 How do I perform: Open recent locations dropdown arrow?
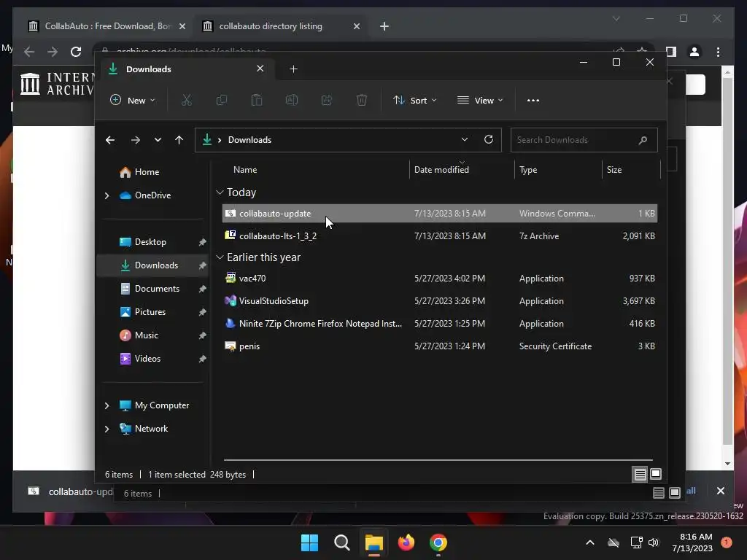point(158,140)
